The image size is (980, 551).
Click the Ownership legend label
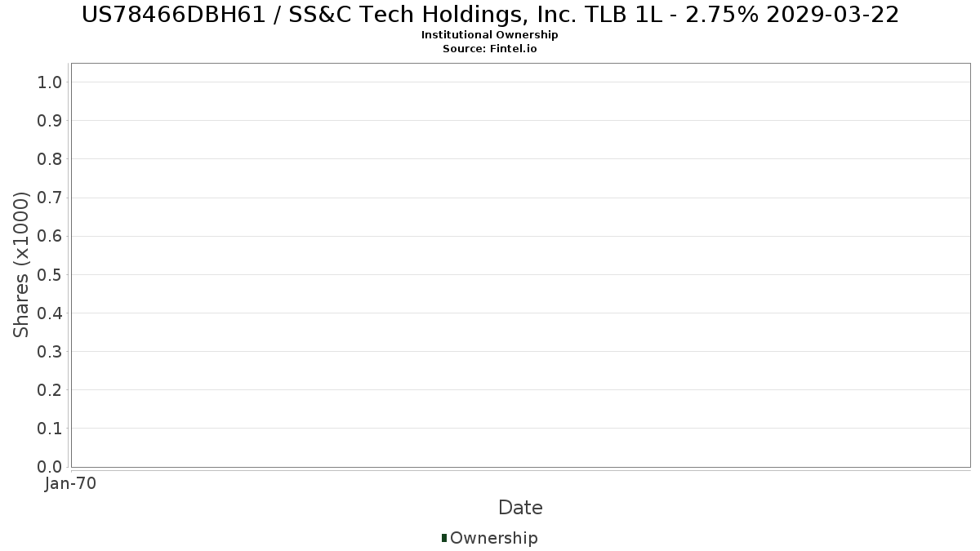pos(493,538)
